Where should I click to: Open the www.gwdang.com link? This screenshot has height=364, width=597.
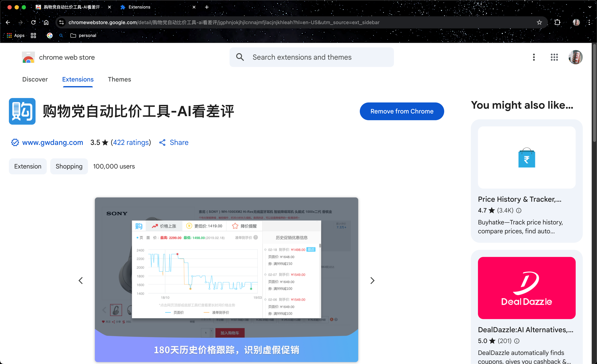[52, 142]
